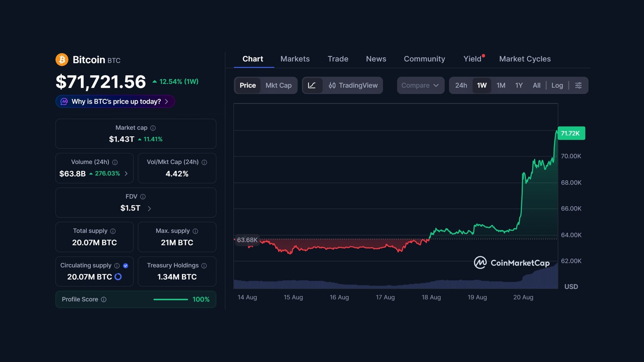Set chart range to 24h
The image size is (644, 362).
[x=461, y=85]
